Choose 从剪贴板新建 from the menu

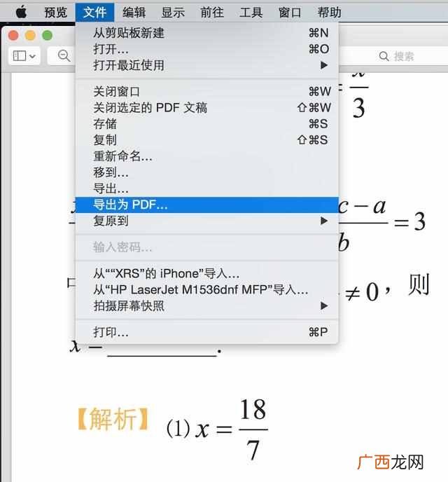206,33
